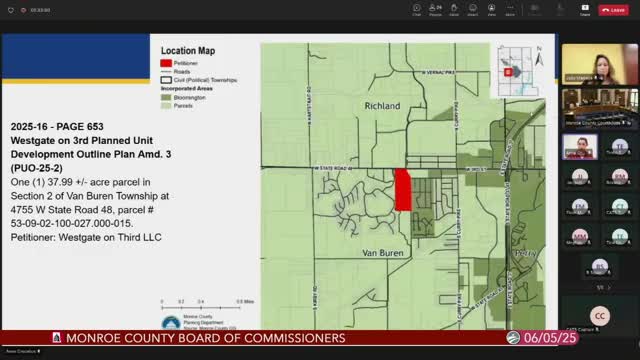Image resolution: width=640 pixels, height=360 pixels.
Task: Click the Van Buren township label
Action: pos(383,253)
